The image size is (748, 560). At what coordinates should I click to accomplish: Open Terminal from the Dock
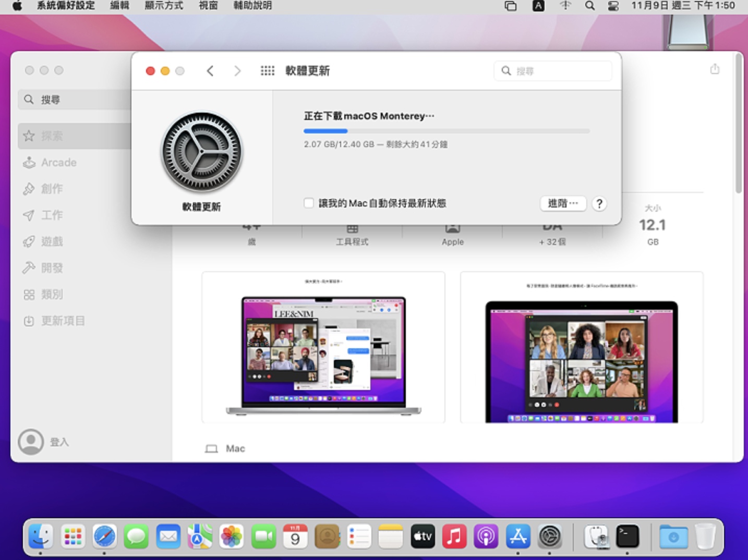coord(628,536)
